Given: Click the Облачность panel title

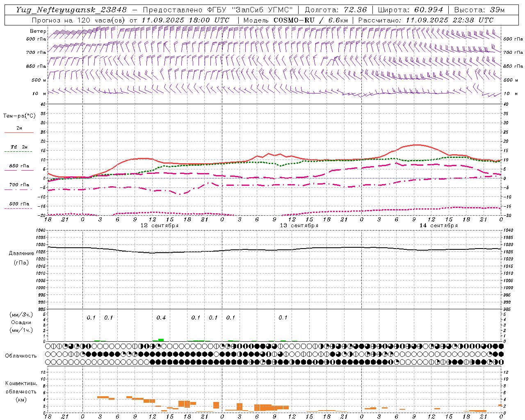Looking at the screenshot, I should click(x=21, y=356).
